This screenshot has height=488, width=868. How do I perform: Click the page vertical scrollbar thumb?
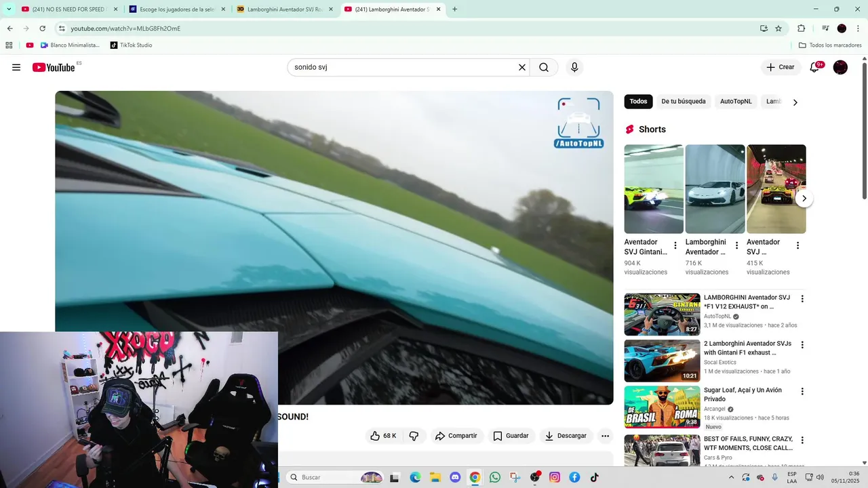click(864, 131)
